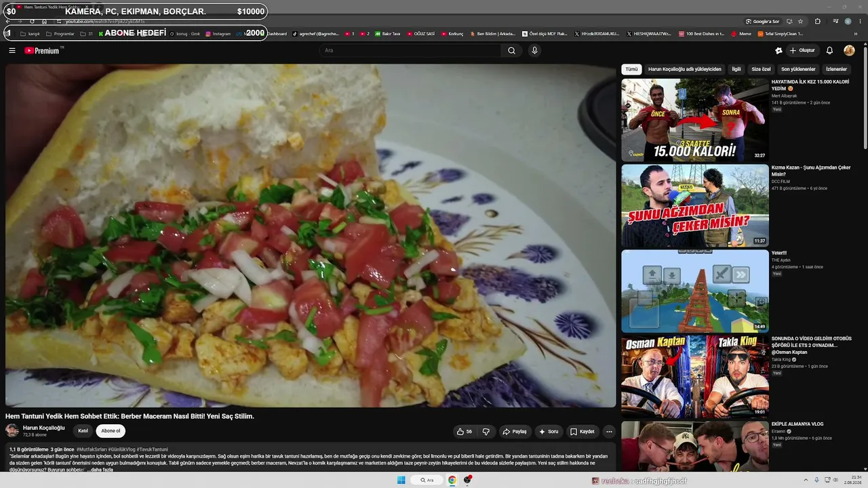The width and height of the screenshot is (868, 488).
Task: Focus the YouTube search field
Action: pos(410,50)
